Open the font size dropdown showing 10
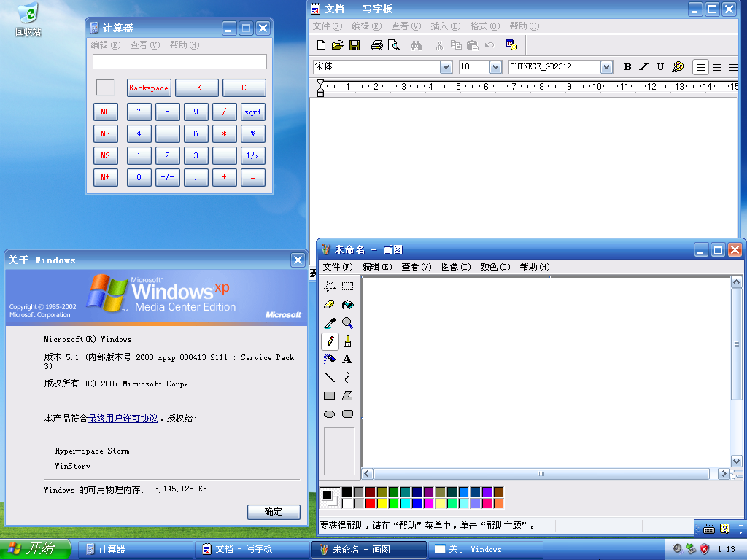Viewport: 747px width, 560px height. (x=495, y=67)
